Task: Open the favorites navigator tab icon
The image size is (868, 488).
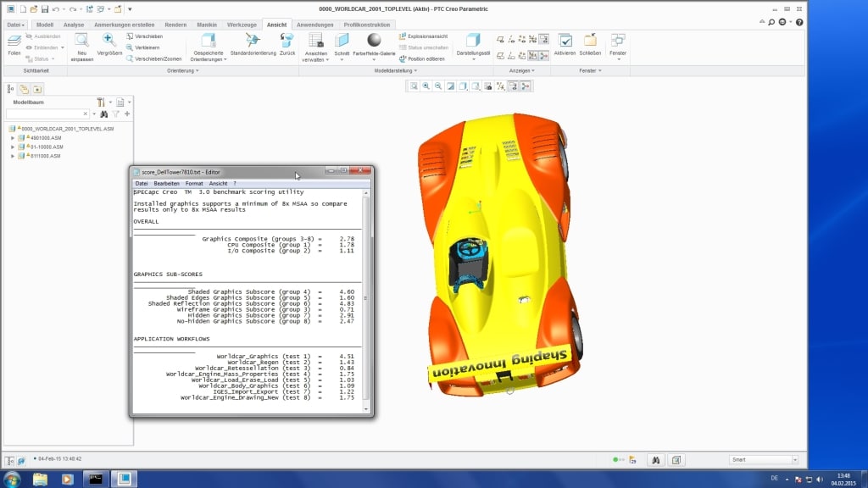Action: [x=37, y=89]
